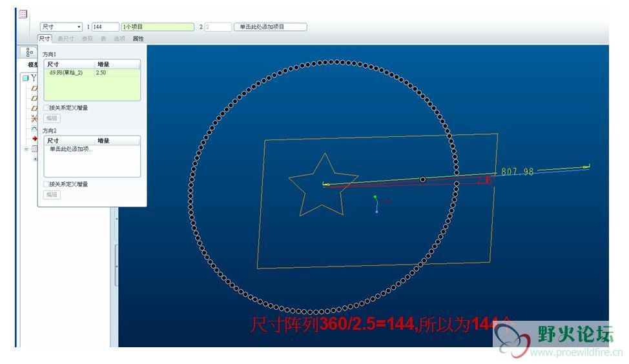
Task: Open the 参照 tab
Action: (x=87, y=39)
